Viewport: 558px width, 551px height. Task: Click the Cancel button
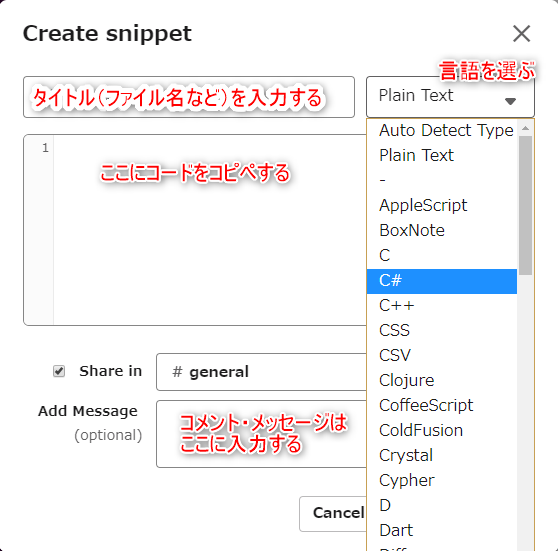(x=333, y=513)
